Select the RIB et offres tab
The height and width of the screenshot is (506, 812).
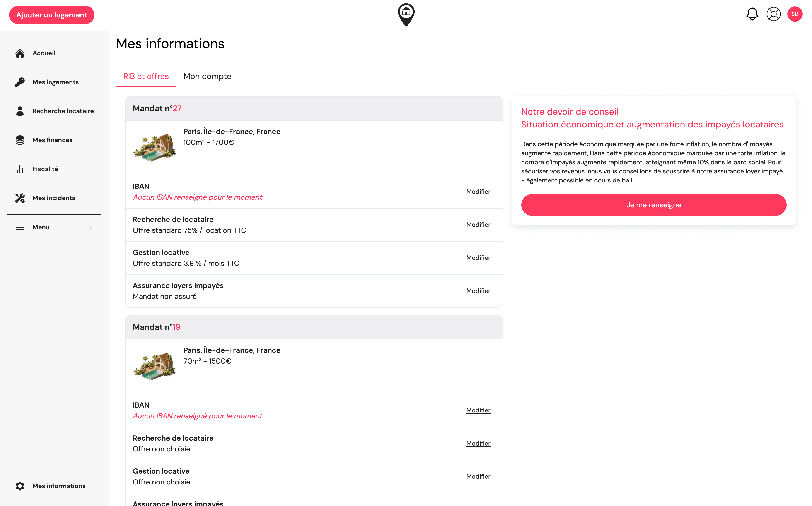146,76
